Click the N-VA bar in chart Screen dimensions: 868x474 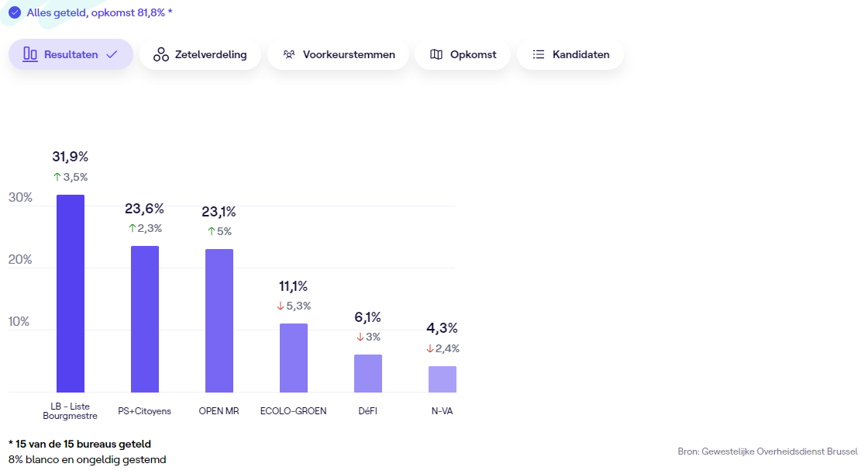(x=443, y=379)
